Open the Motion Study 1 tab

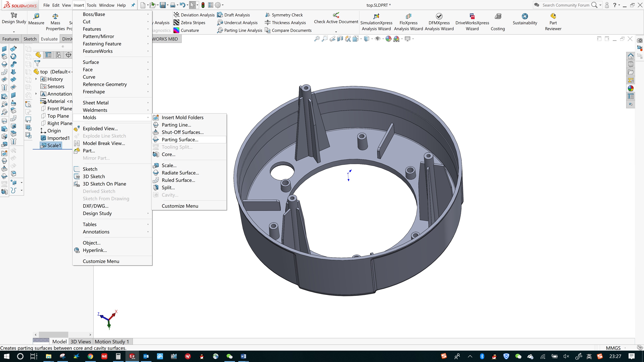[112, 342]
